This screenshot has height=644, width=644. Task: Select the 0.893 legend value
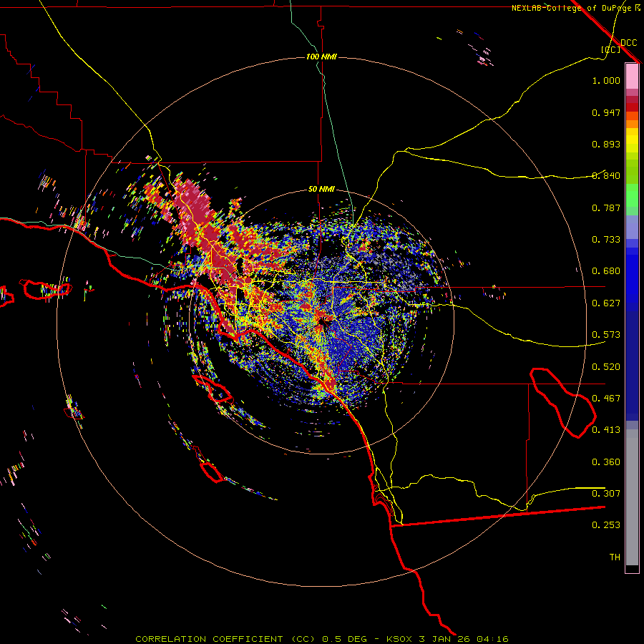606,144
